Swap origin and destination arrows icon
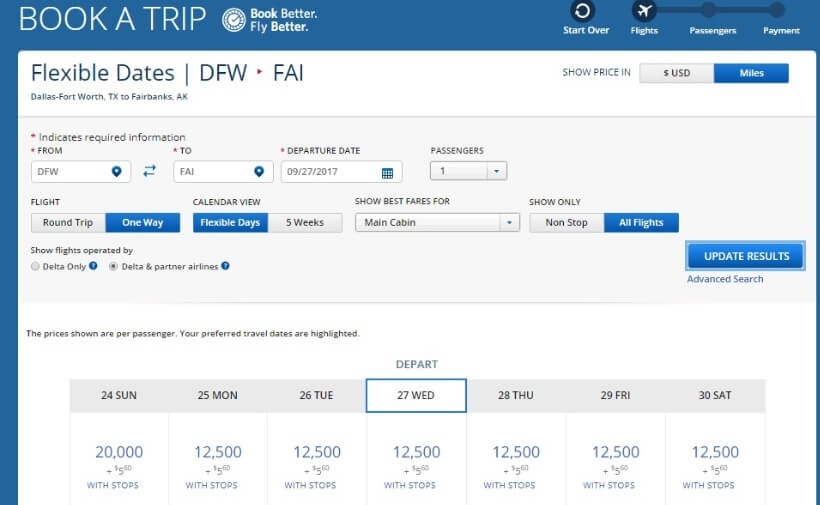This screenshot has width=820, height=505. coord(150,170)
